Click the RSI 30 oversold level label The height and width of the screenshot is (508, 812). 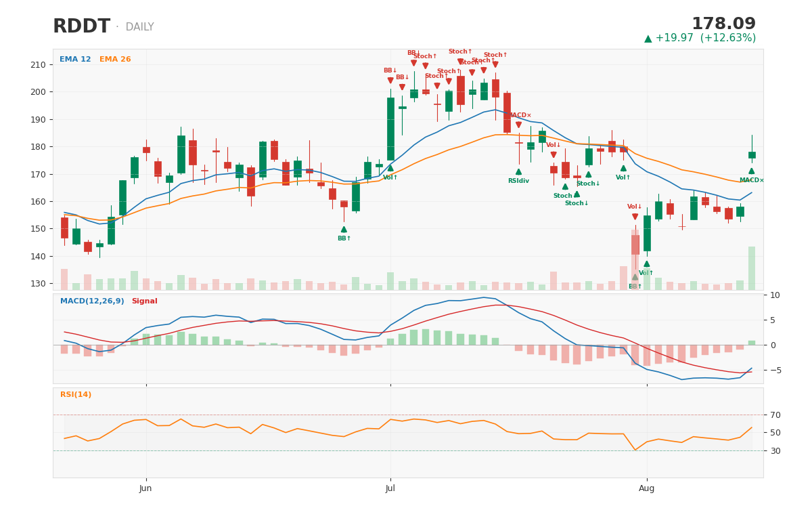coord(775,451)
